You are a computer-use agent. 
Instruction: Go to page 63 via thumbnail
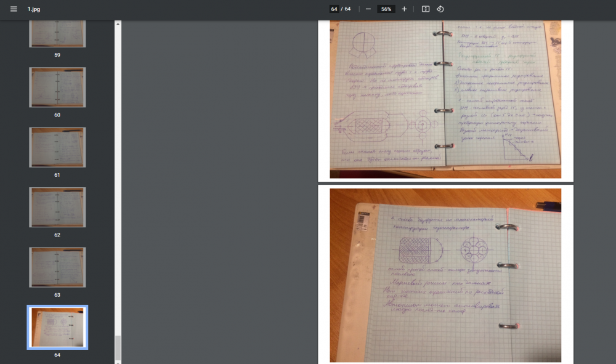(57, 267)
